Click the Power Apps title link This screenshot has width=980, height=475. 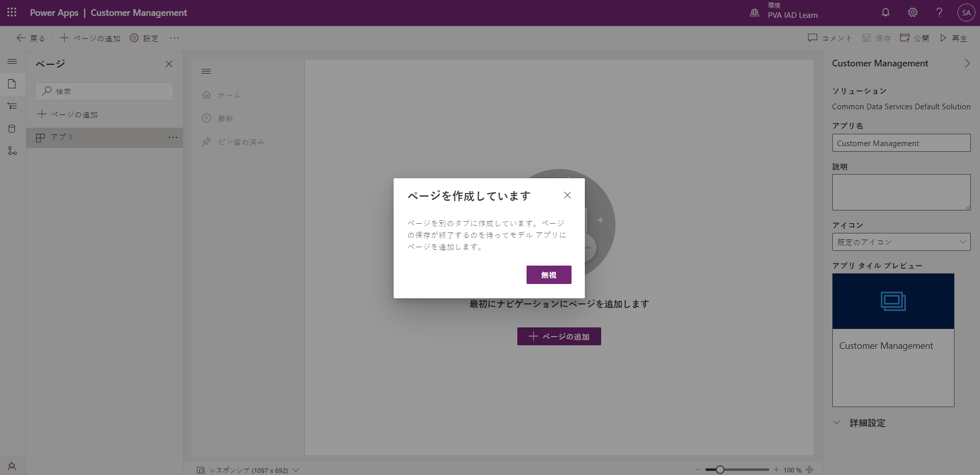click(54, 13)
